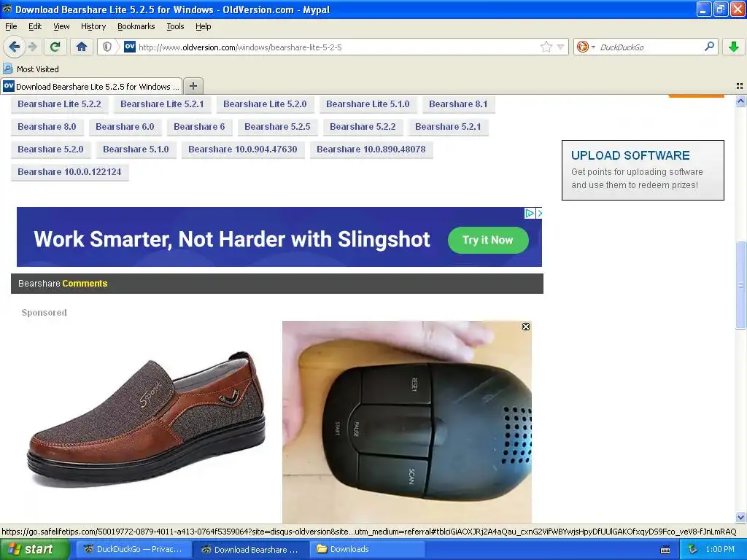Open the Help menu
The image size is (747, 560).
(203, 26)
